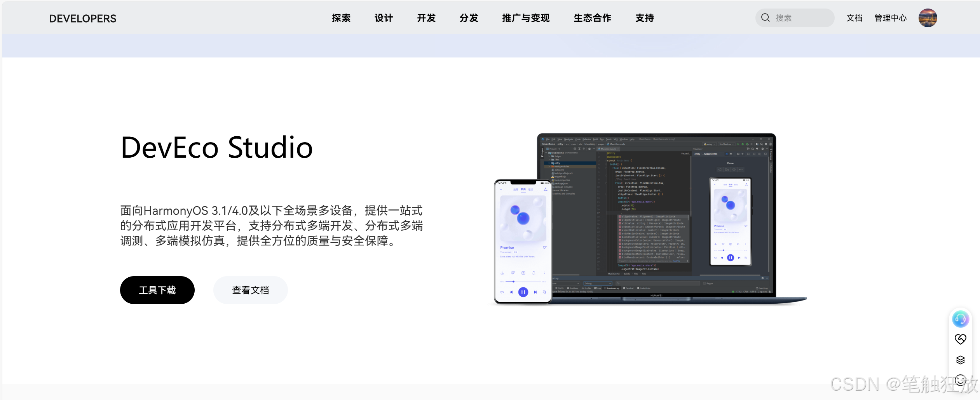Open the 生态合作 menu
980x400 pixels.
[593, 18]
